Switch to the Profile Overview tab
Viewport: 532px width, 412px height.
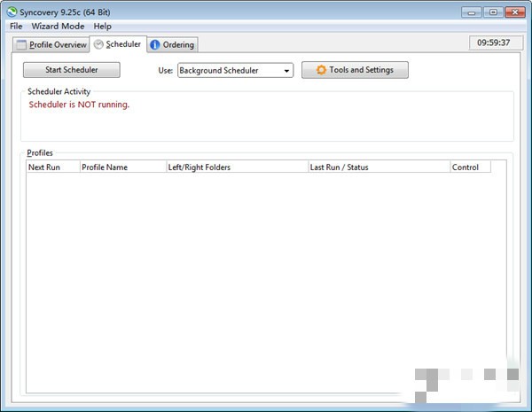[x=51, y=45]
